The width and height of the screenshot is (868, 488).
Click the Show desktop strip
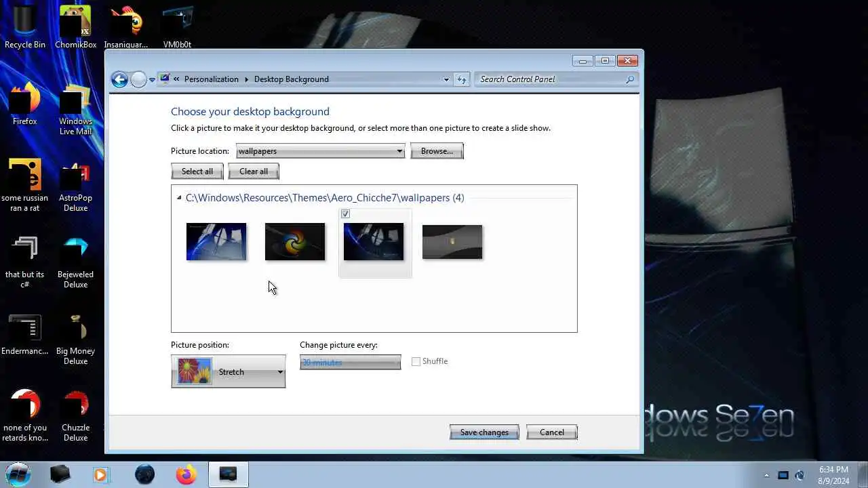(x=863, y=474)
